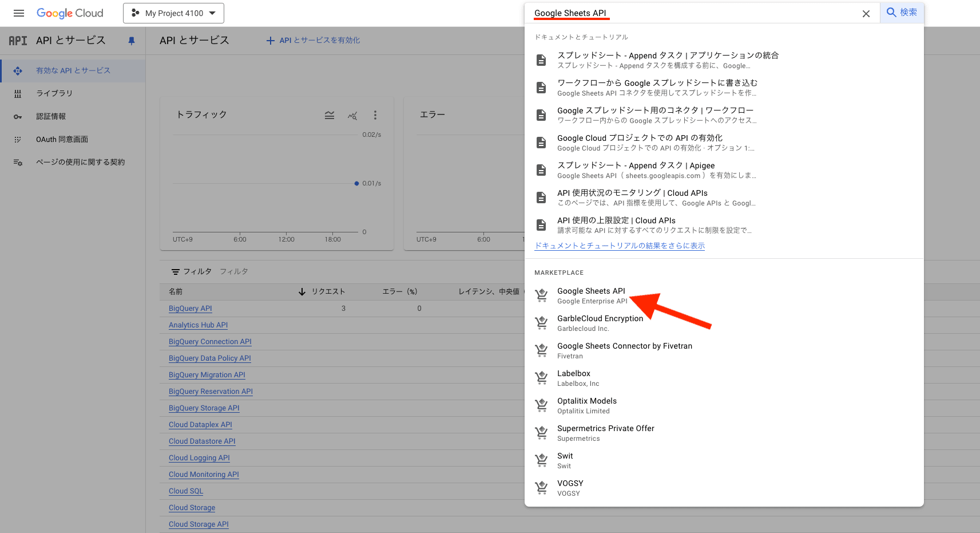This screenshot has width=980, height=533.
Task: Click the Google Sheets API marketplace cart icon
Action: (x=541, y=295)
